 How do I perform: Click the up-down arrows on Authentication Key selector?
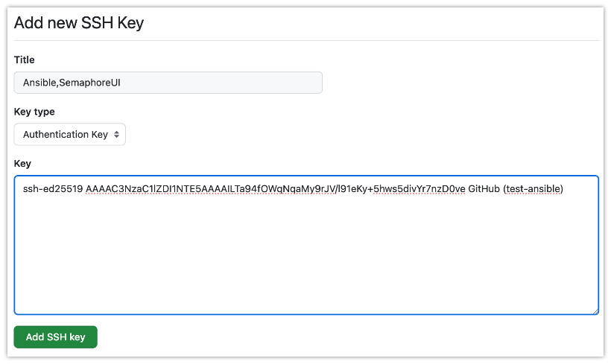[x=116, y=134]
